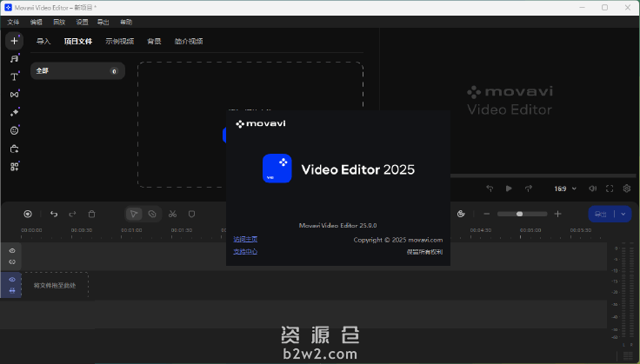Open the Titles (T) sidebar panel
The width and height of the screenshot is (640, 364).
pyautogui.click(x=14, y=76)
